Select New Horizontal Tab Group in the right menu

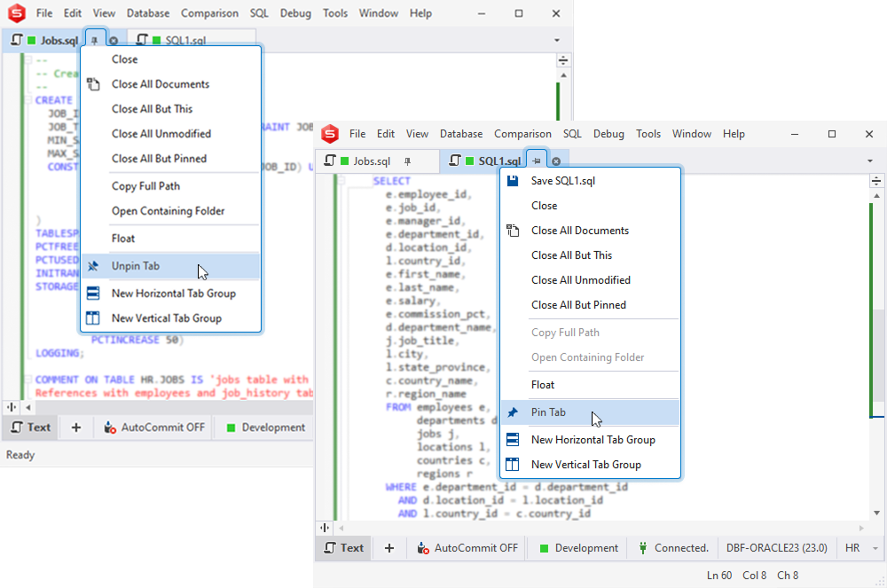[x=590, y=440]
